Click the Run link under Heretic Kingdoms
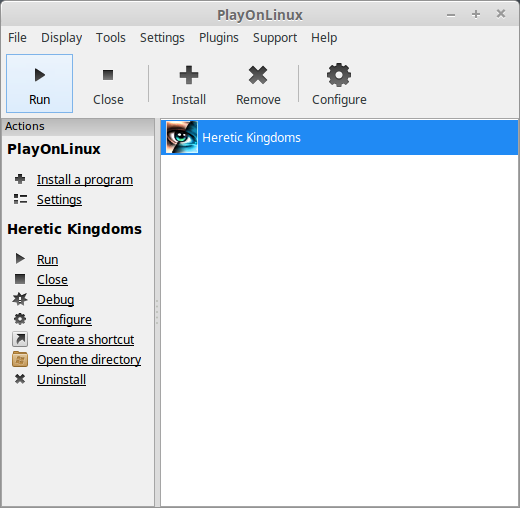This screenshot has width=520, height=508. coord(48,260)
